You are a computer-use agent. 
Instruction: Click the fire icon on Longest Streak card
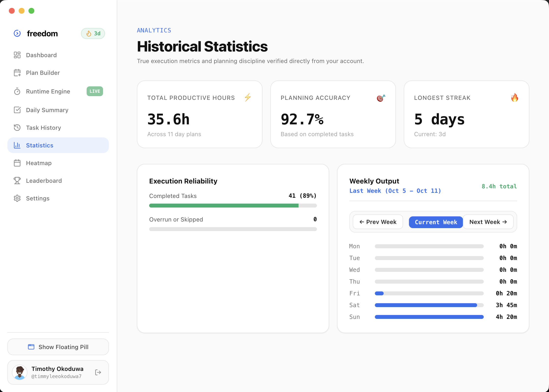(x=515, y=98)
